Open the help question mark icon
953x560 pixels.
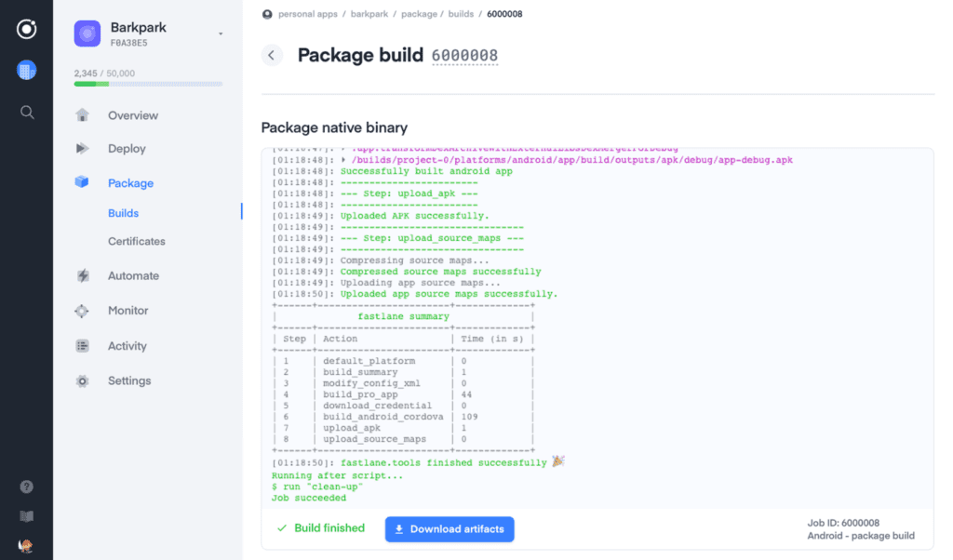coord(26,487)
